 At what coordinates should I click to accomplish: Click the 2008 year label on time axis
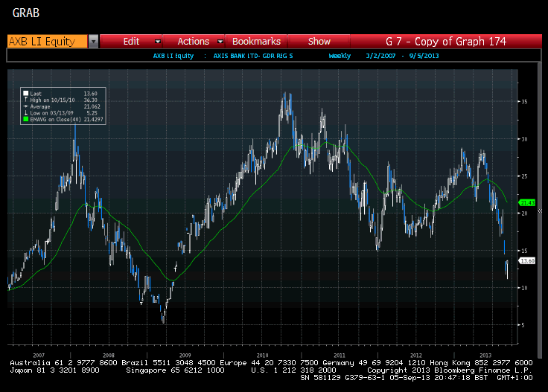[x=109, y=356]
